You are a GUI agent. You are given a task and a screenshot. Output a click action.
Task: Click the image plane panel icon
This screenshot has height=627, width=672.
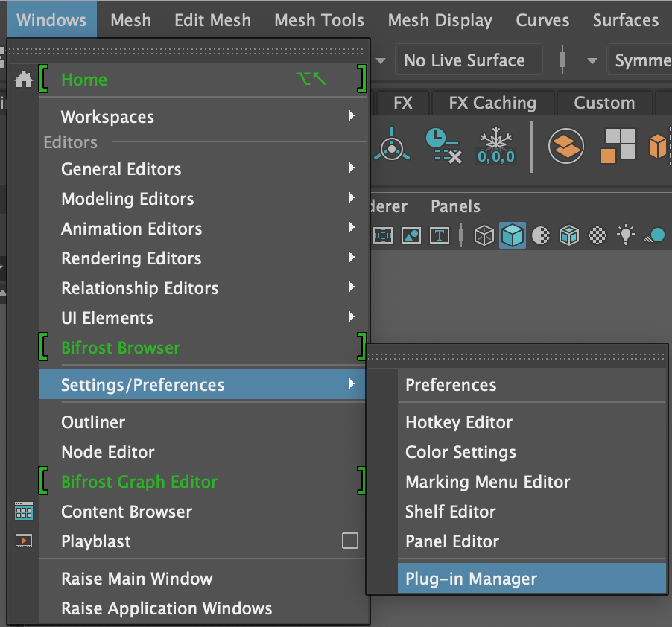coord(411,235)
